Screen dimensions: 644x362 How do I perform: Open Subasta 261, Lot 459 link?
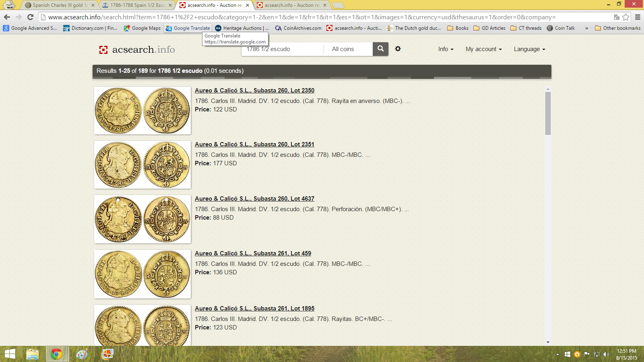click(253, 253)
